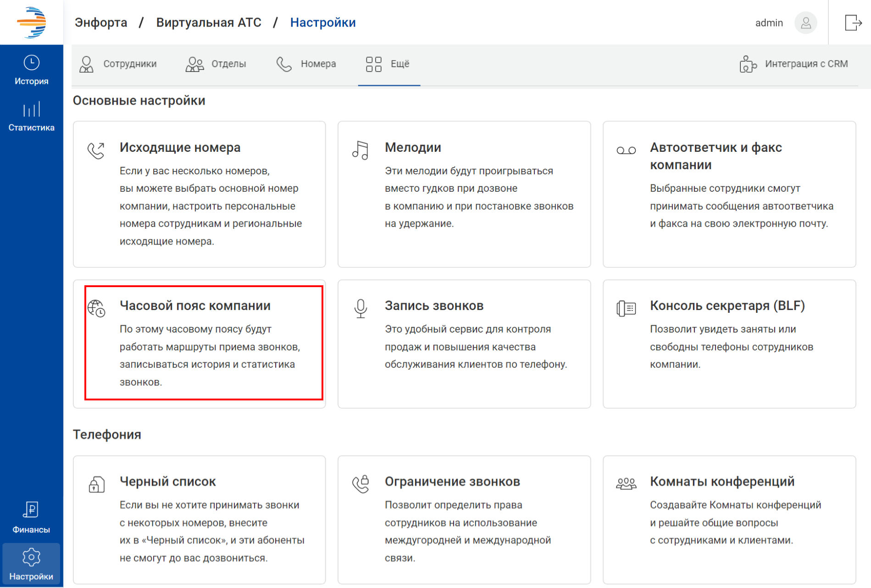Open Часовой пояс компании heading
871x588 pixels.
click(x=195, y=306)
